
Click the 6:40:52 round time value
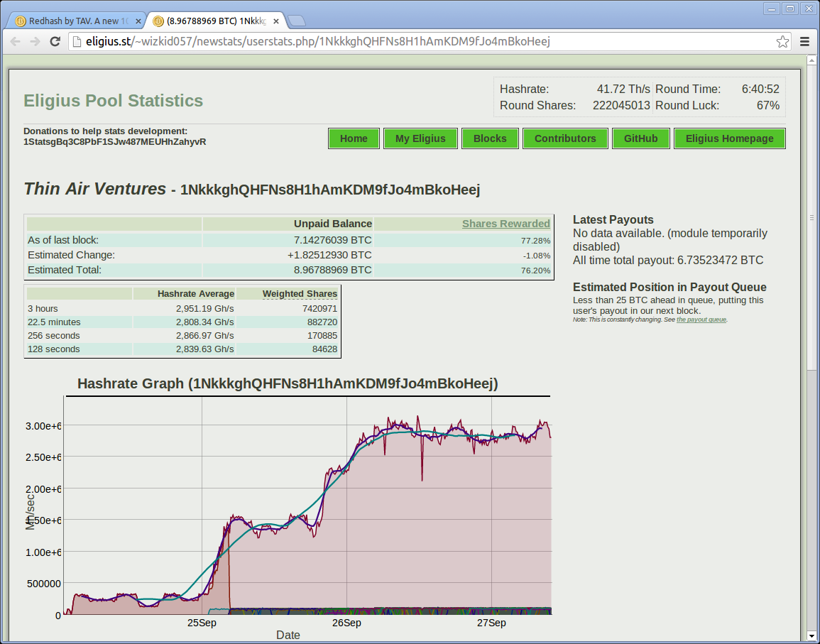point(760,89)
